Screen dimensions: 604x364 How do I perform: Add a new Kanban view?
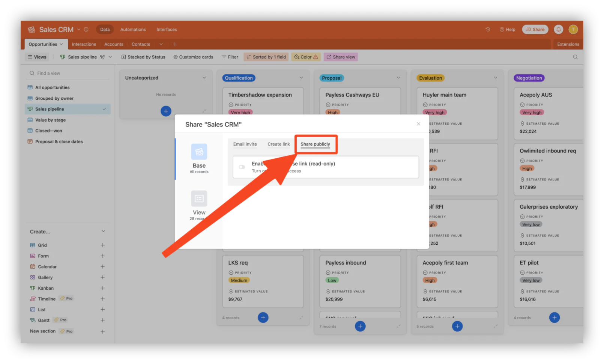102,288
